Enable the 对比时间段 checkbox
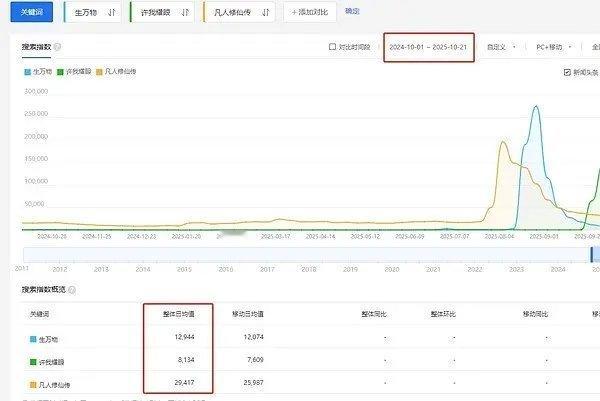 [332, 47]
